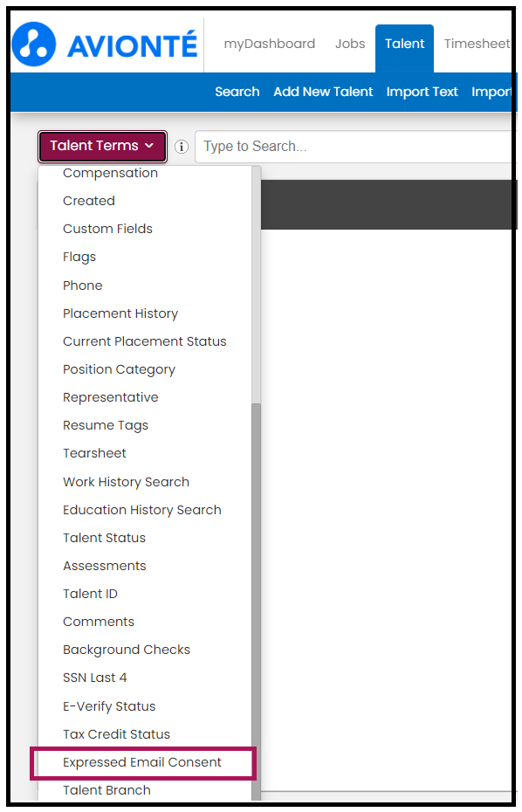522x812 pixels.
Task: Open the Talent Terms dropdown
Action: click(x=102, y=146)
